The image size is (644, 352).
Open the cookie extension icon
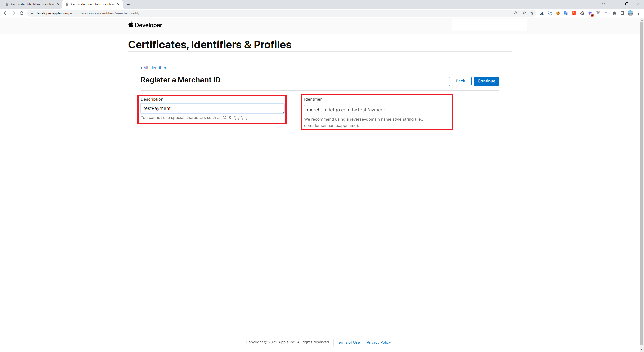click(x=558, y=13)
